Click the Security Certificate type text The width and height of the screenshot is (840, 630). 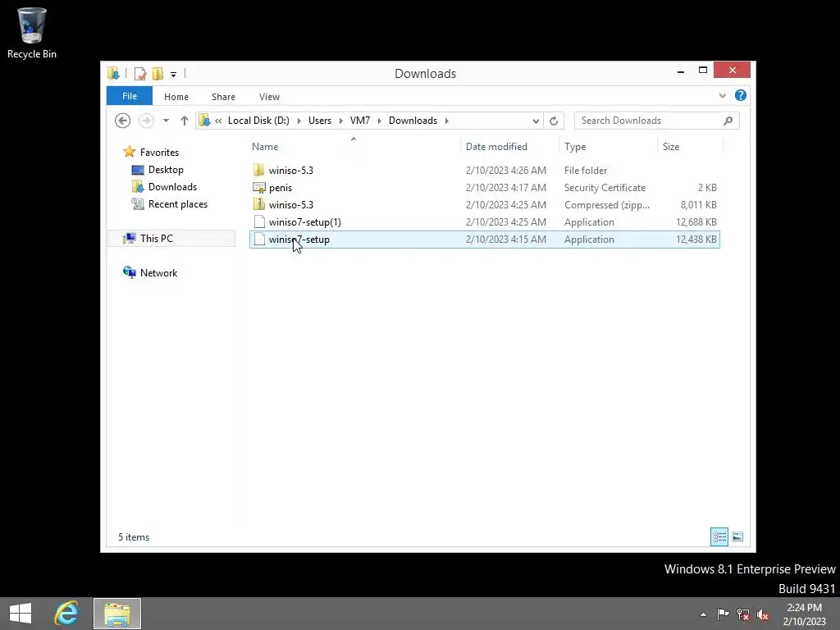pos(605,188)
